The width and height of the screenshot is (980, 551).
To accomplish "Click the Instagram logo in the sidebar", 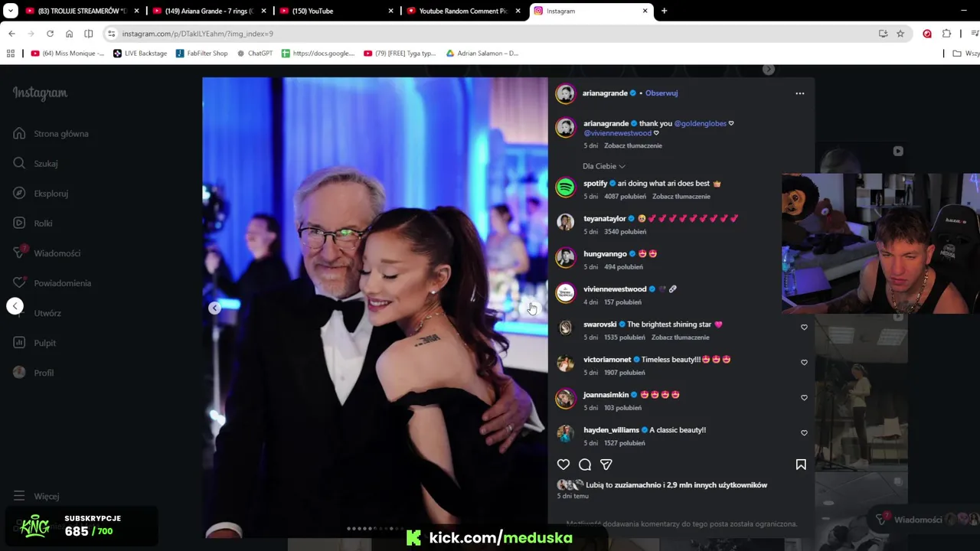I will tap(40, 93).
